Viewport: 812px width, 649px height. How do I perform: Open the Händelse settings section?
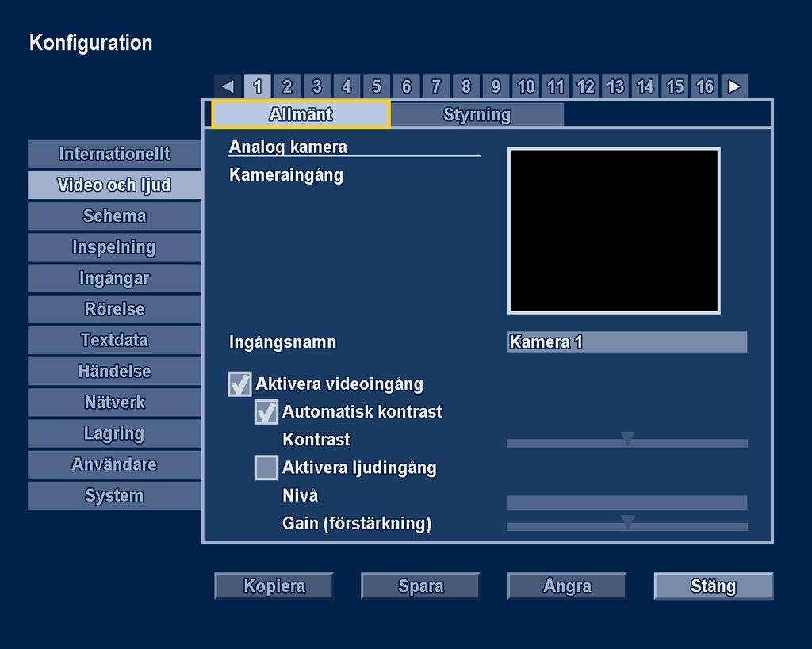pos(114,371)
